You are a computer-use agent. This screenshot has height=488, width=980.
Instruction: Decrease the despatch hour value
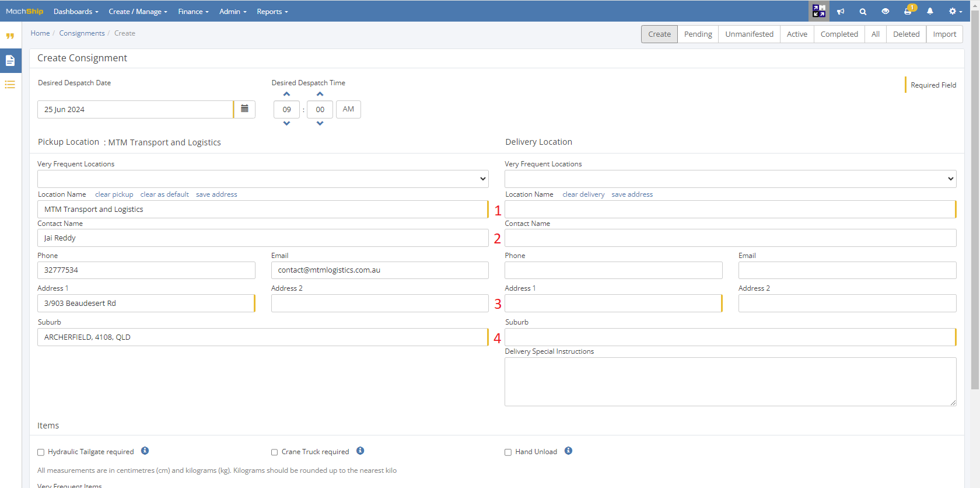tap(286, 123)
